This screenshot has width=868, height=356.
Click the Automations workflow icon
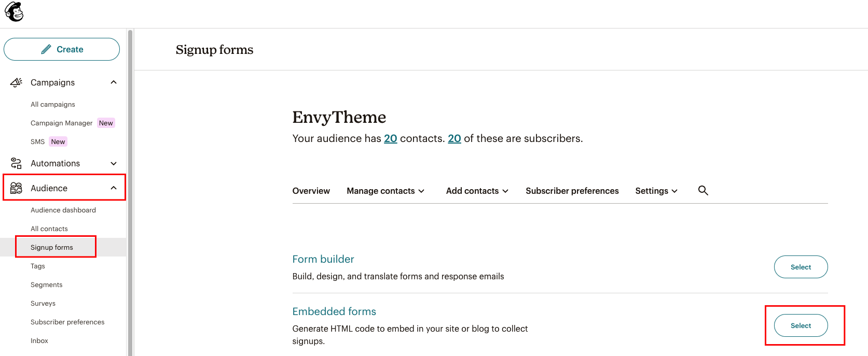click(x=16, y=163)
